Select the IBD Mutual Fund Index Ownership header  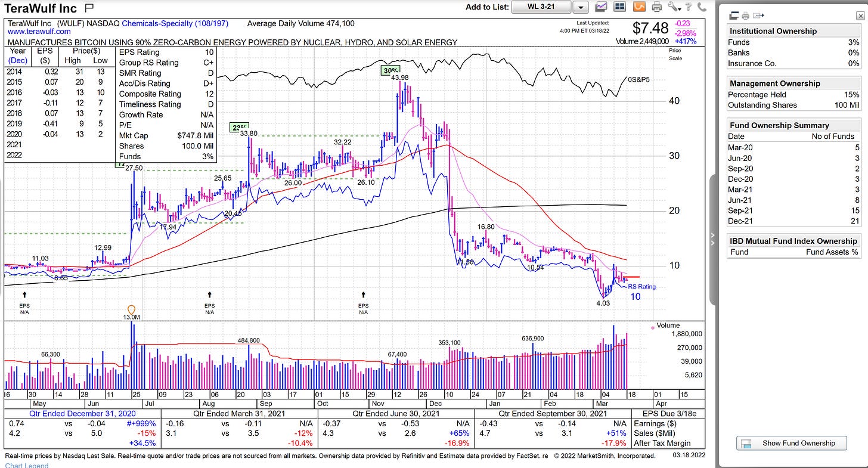coord(793,241)
